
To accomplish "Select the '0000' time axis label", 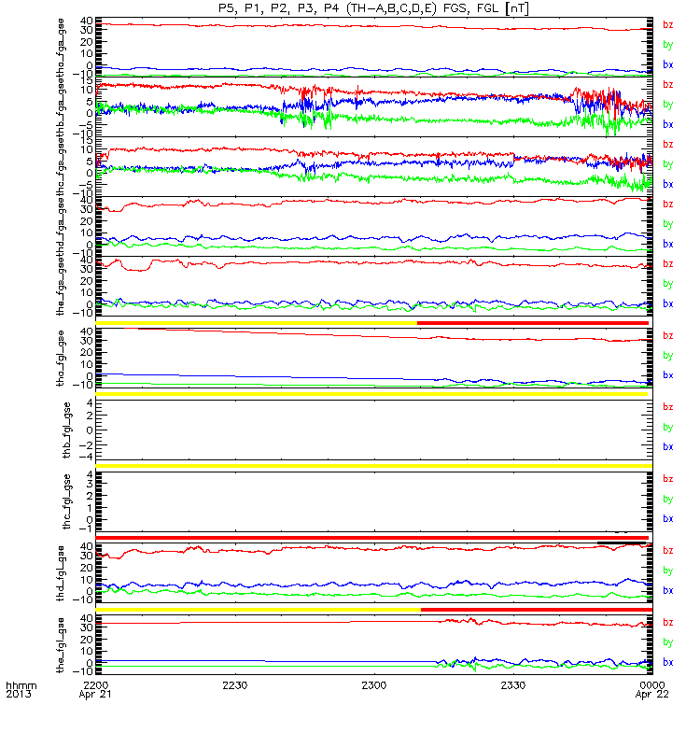I will tap(652, 685).
